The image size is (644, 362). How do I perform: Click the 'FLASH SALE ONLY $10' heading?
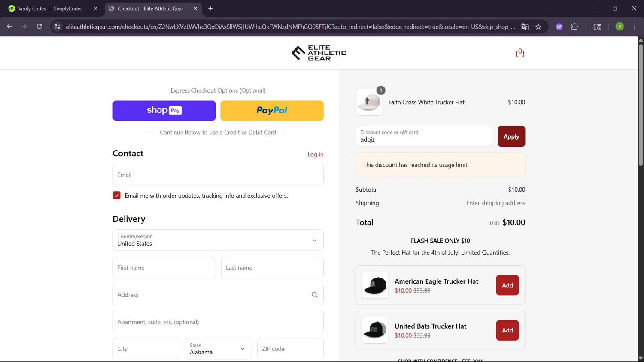(440, 241)
